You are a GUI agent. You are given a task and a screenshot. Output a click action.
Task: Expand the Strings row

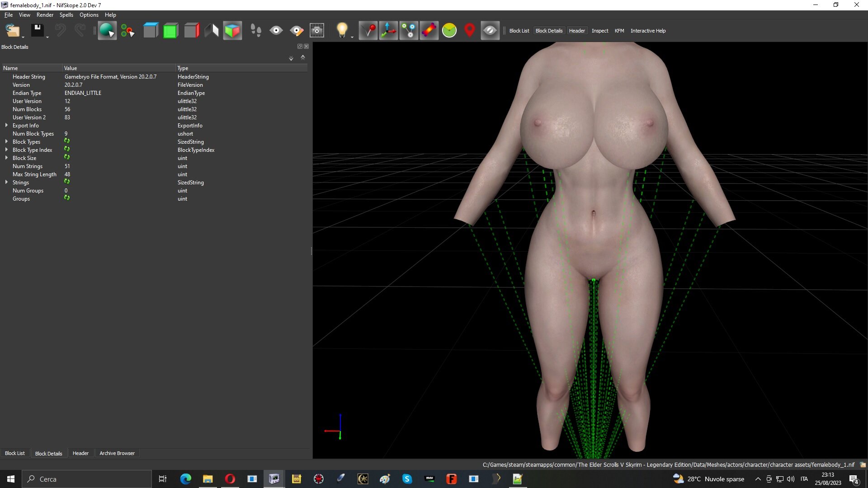[x=6, y=182]
